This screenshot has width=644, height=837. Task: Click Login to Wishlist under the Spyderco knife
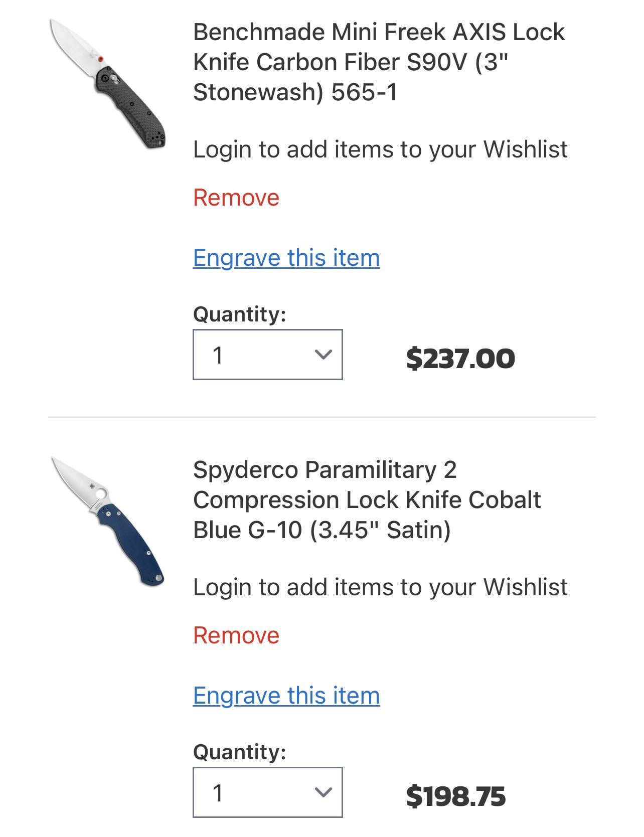(x=380, y=587)
